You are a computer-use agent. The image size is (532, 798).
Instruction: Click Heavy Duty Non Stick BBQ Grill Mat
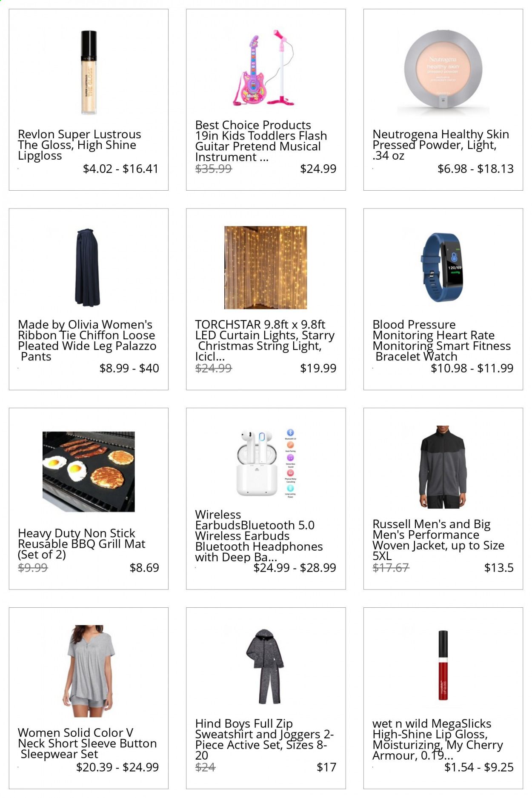(82, 544)
